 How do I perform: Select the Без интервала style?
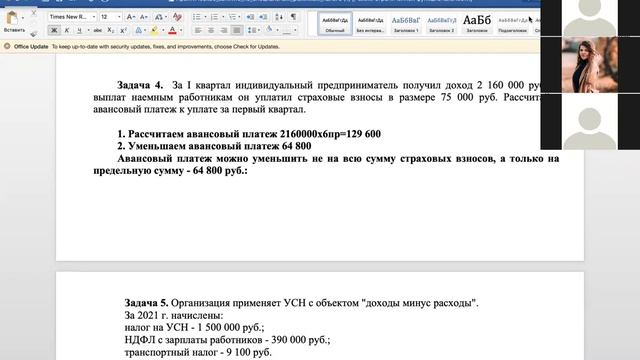(x=370, y=23)
